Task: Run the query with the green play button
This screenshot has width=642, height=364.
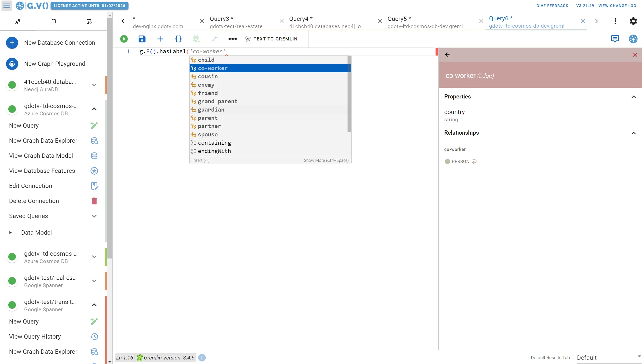Action: (x=124, y=39)
